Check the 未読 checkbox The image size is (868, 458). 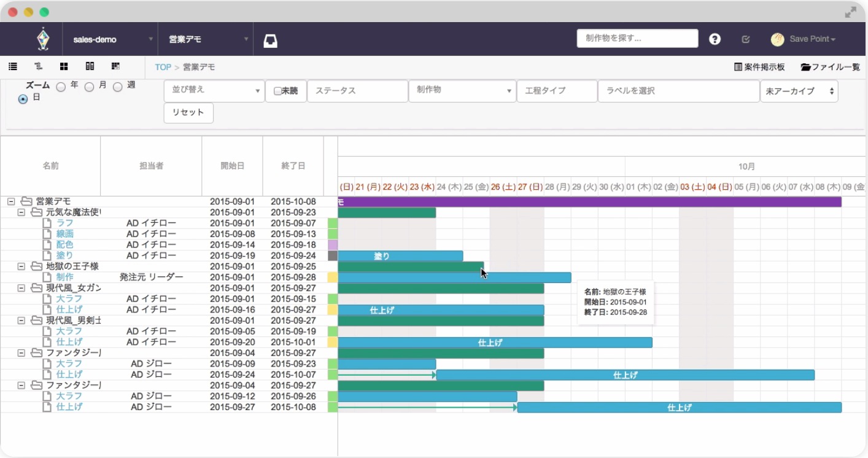coord(278,91)
